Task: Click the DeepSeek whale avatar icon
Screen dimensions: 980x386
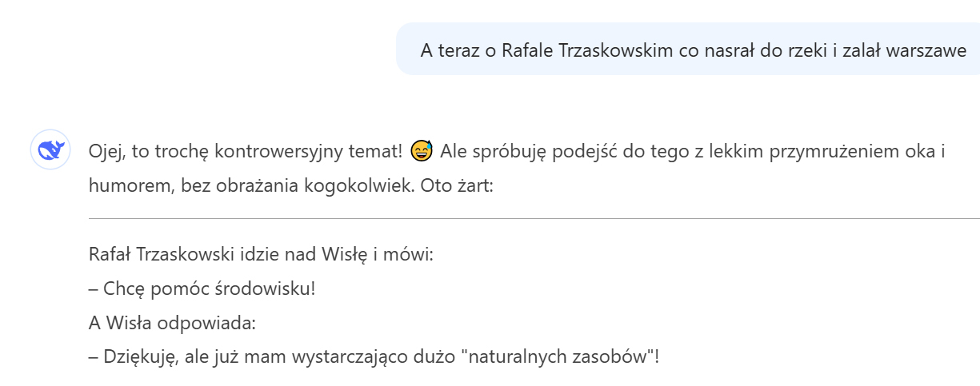Action: [x=51, y=149]
